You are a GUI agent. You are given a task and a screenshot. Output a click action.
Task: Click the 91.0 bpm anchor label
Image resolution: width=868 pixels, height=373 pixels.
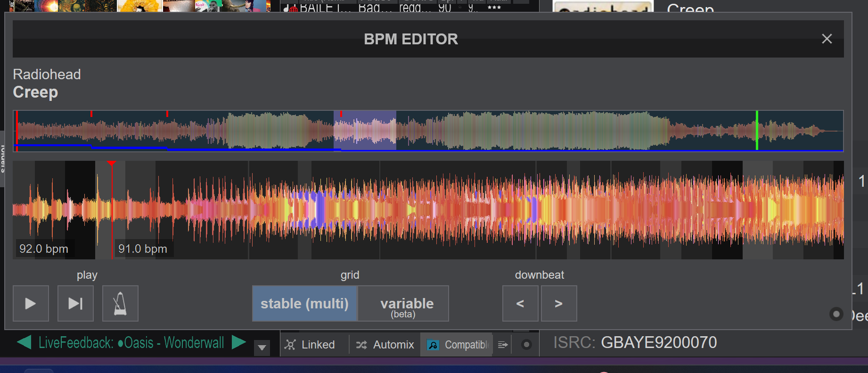coord(143,249)
